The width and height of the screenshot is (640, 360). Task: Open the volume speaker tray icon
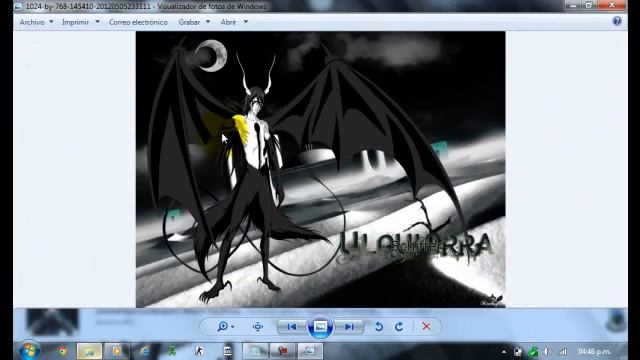tap(547, 351)
